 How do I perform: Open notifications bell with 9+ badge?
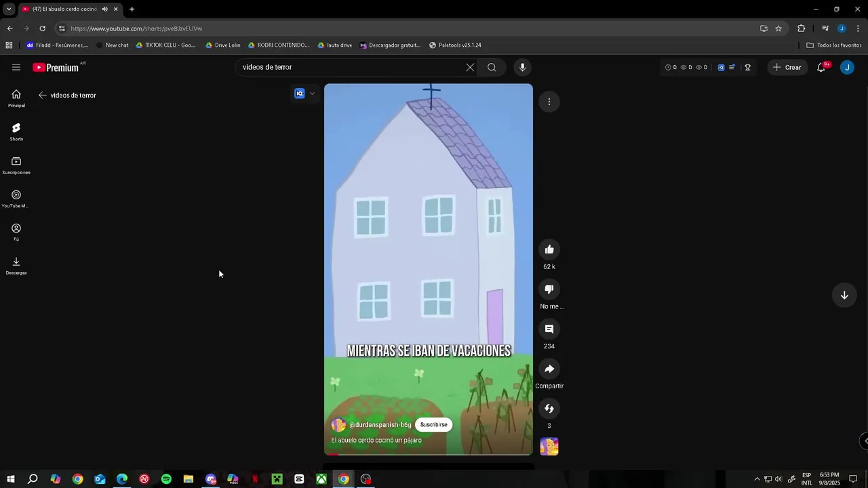pos(821,67)
